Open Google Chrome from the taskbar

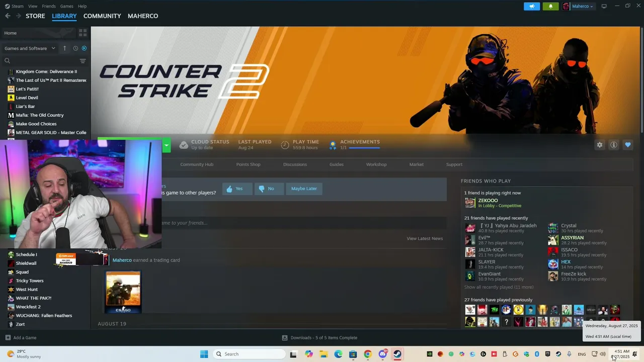coord(368,354)
